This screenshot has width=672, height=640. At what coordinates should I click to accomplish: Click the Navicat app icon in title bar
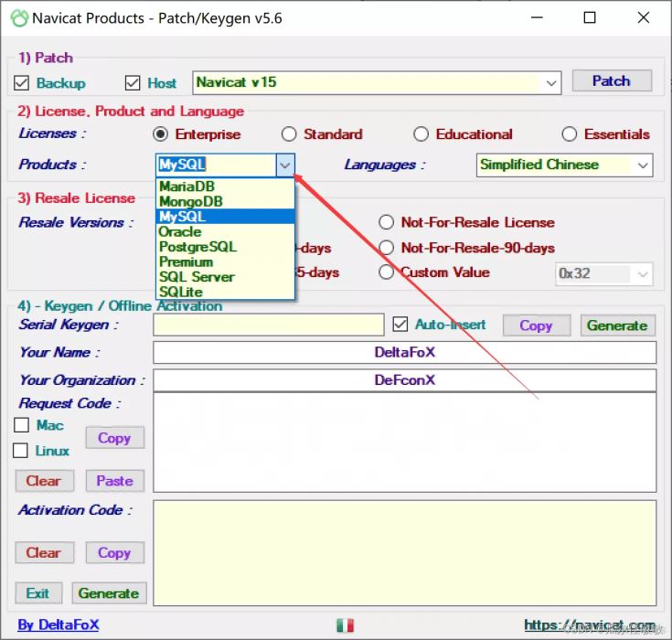[x=19, y=17]
